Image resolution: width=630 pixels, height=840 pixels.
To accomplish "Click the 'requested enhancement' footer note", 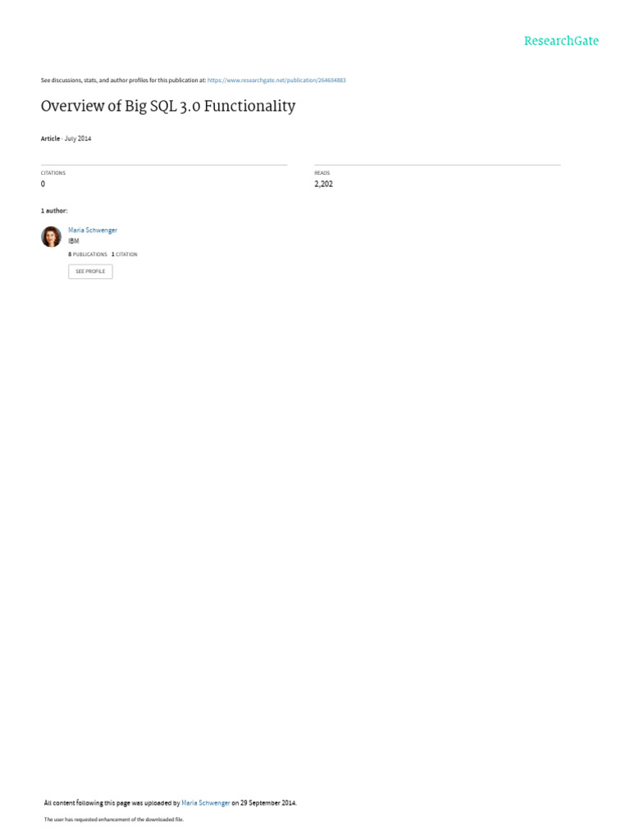I will point(113,819).
